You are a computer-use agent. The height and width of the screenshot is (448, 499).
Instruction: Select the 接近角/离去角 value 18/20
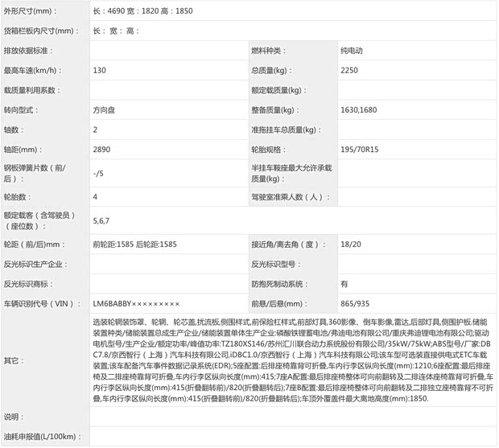[349, 244]
